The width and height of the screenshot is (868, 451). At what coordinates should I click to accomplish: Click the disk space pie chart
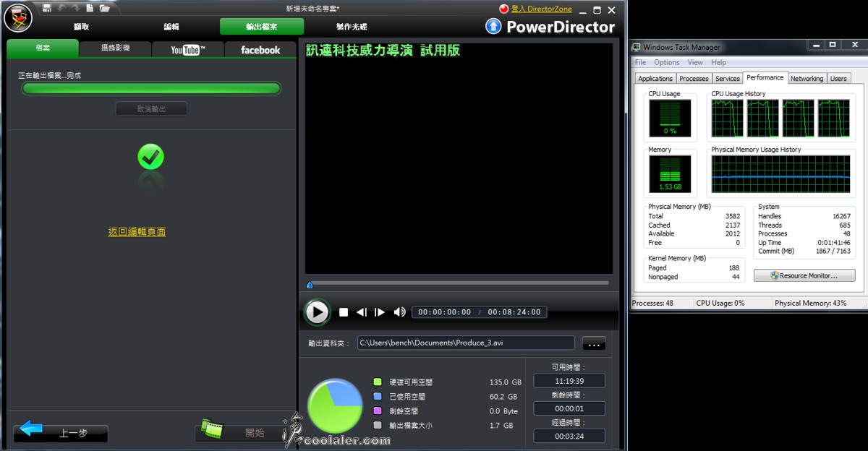click(x=334, y=405)
